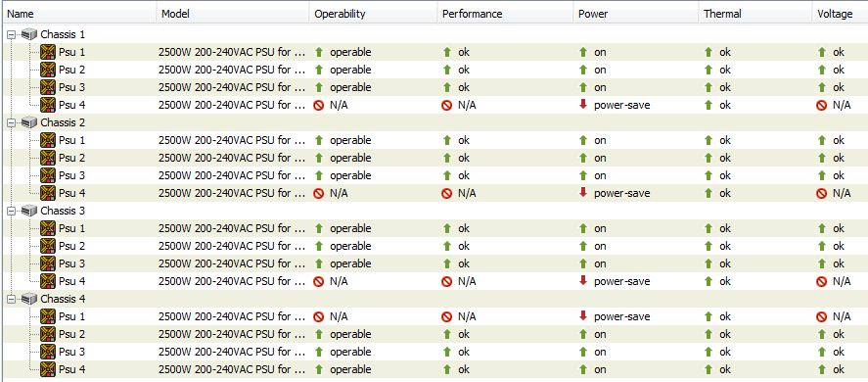Select Psu 3 icon under Chassis 2
Screen dimensions: 868x382
(x=48, y=175)
